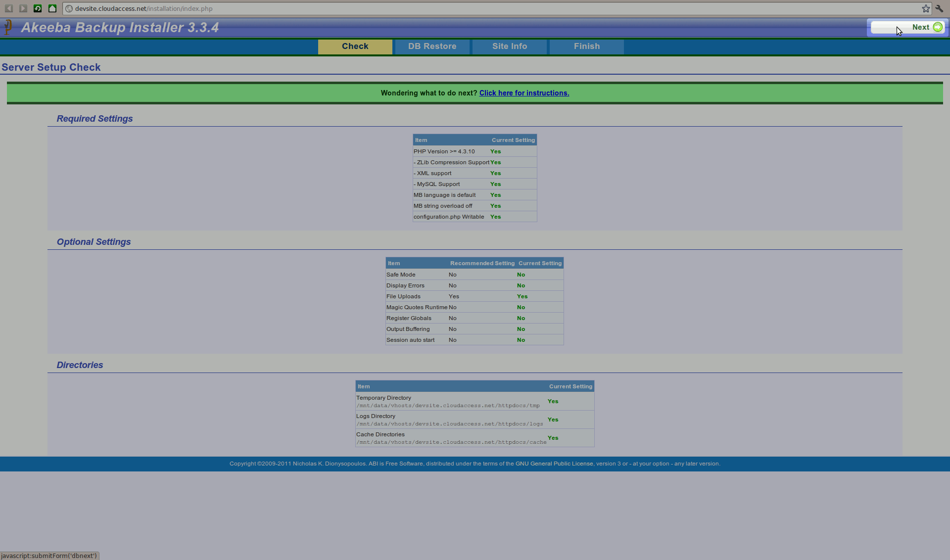Open the browser home page icon

point(52,8)
